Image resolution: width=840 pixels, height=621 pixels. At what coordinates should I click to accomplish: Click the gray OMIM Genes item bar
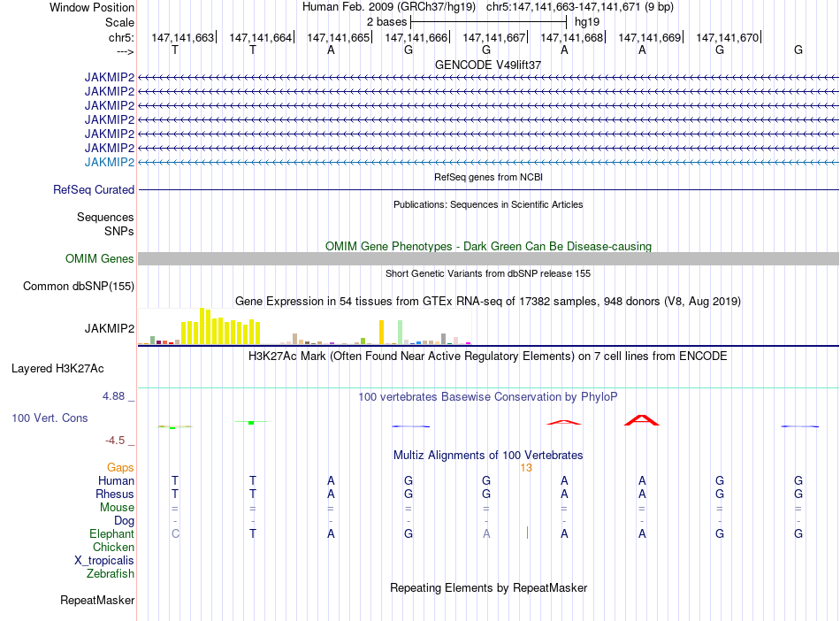pos(488,259)
